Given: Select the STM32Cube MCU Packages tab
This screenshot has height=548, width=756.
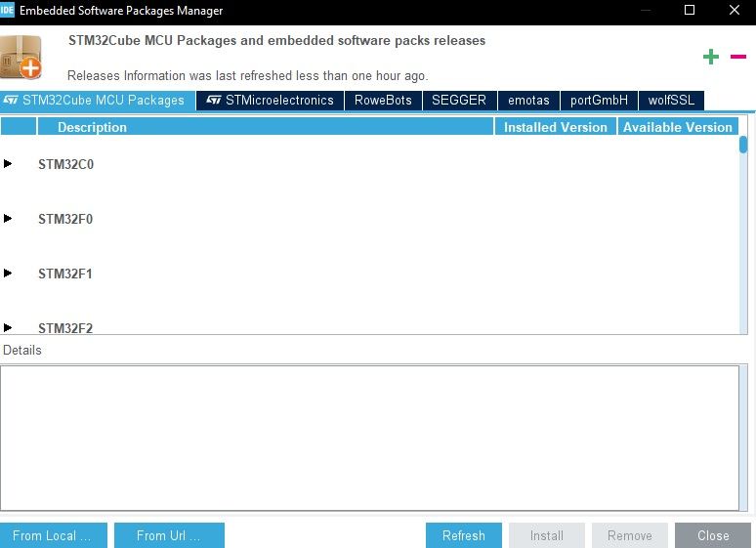Looking at the screenshot, I should [98, 101].
